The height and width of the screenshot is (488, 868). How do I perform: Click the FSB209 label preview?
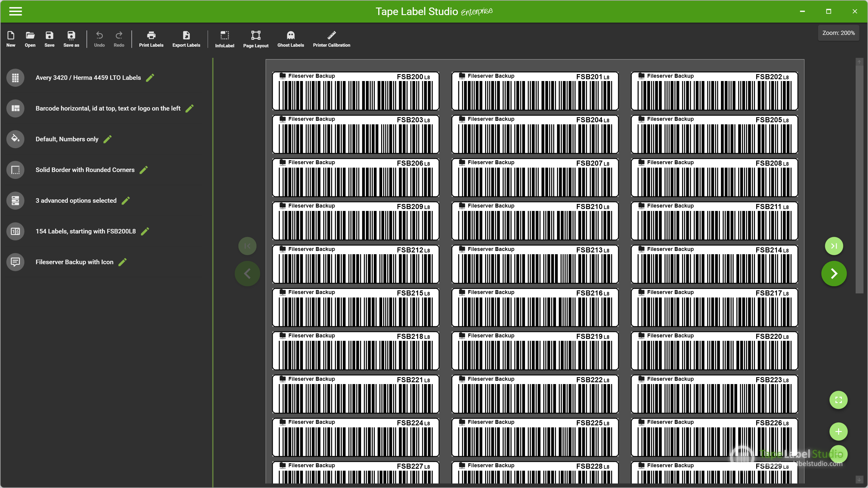(356, 221)
